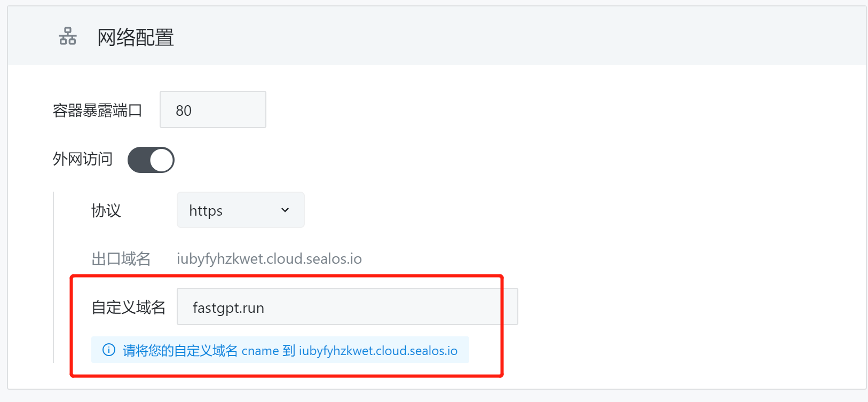The height and width of the screenshot is (402, 868).
Task: Click the 协议 label
Action: (106, 210)
